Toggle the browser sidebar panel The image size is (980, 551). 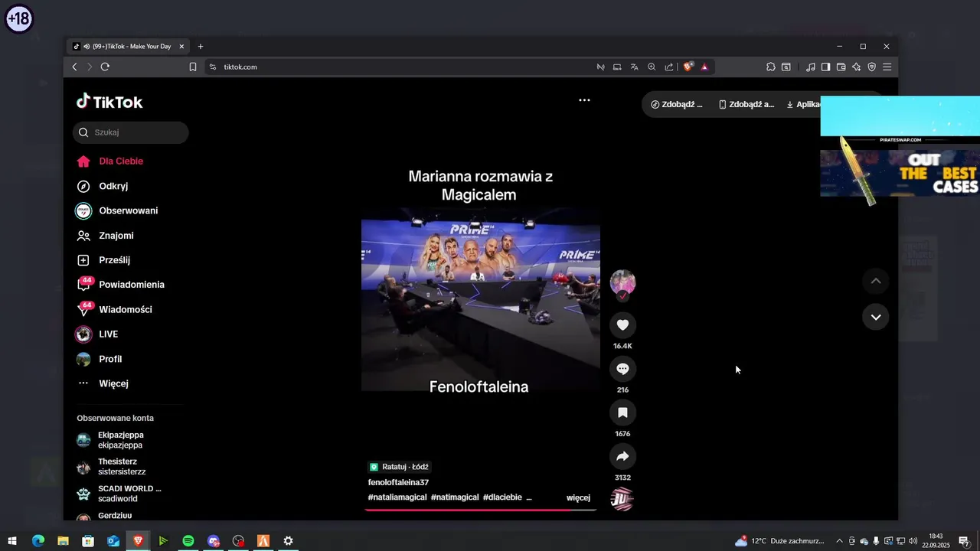825,67
